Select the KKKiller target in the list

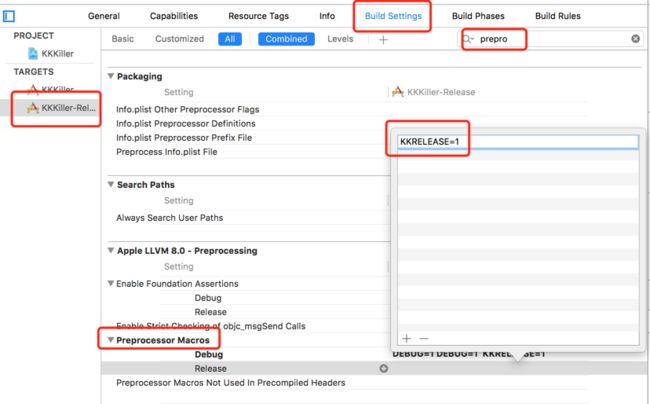51,89
